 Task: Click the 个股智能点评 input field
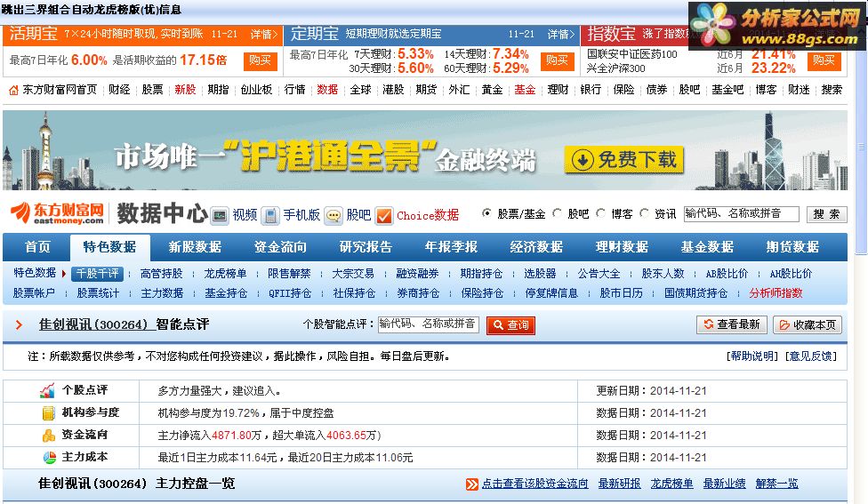[429, 324]
